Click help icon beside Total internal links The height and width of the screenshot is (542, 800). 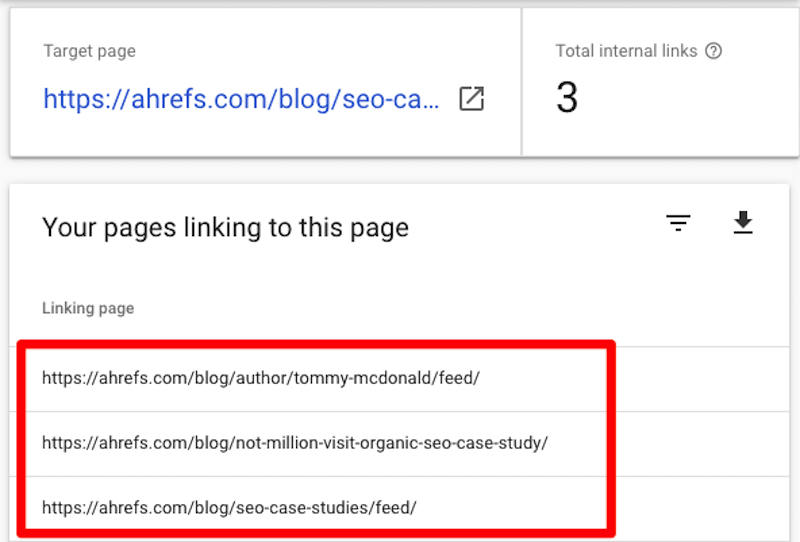[x=713, y=51]
